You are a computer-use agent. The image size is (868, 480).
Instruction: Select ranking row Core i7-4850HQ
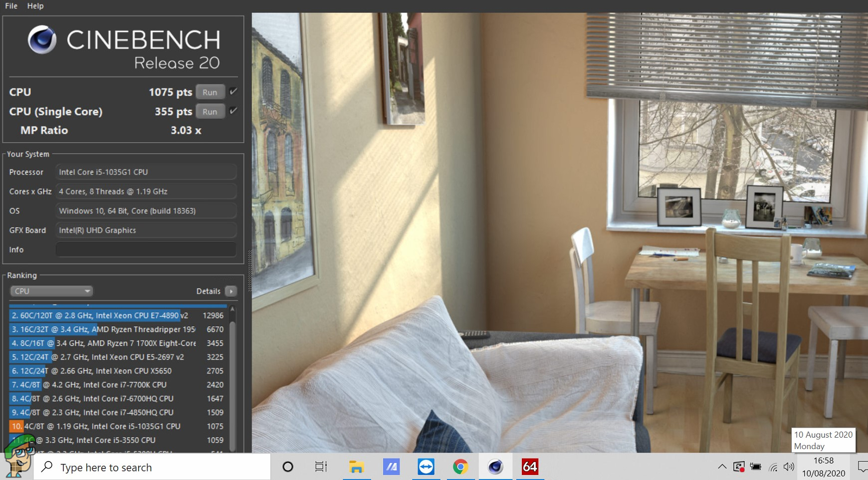(x=118, y=413)
